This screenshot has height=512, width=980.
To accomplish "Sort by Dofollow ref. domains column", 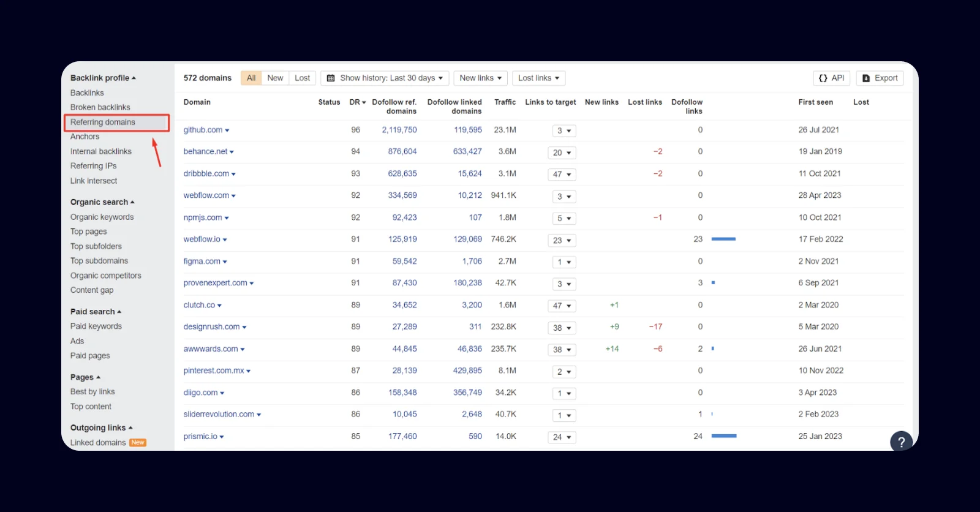I will pyautogui.click(x=394, y=107).
